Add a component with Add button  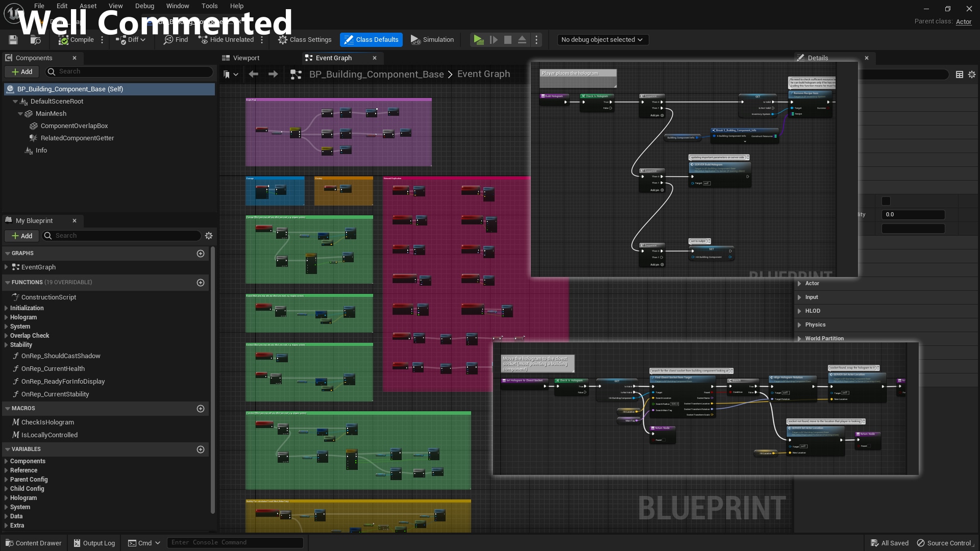point(22,72)
